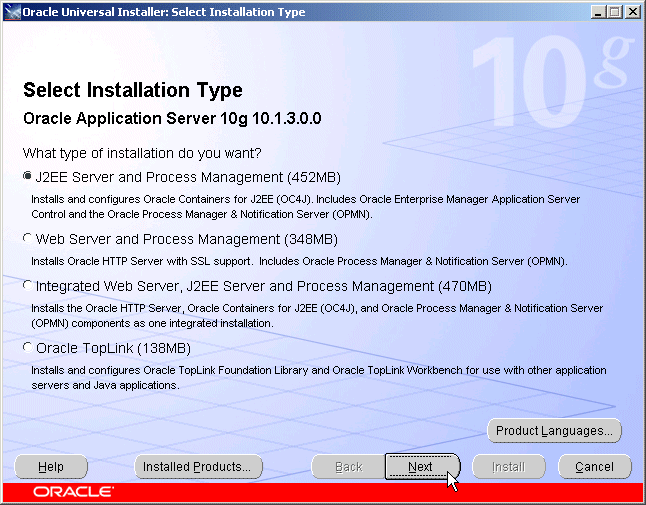Click 'What type of installation do you want?'
This screenshot has height=505, width=646.
(x=142, y=153)
